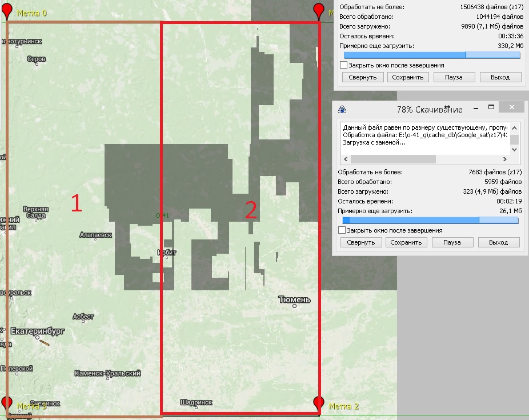Click the log's horizontal scrollbar left arrow
Viewport: 529px width, 420px height.
(x=345, y=158)
